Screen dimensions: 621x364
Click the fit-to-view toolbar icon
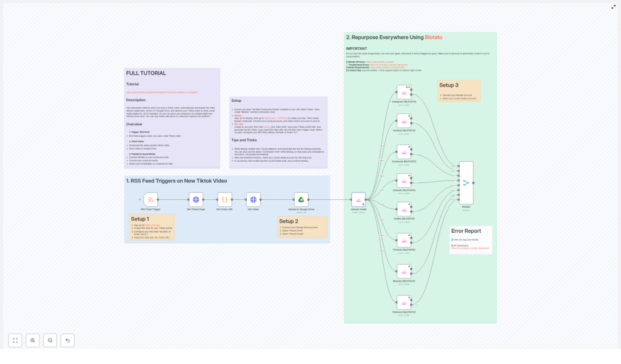coord(15,340)
